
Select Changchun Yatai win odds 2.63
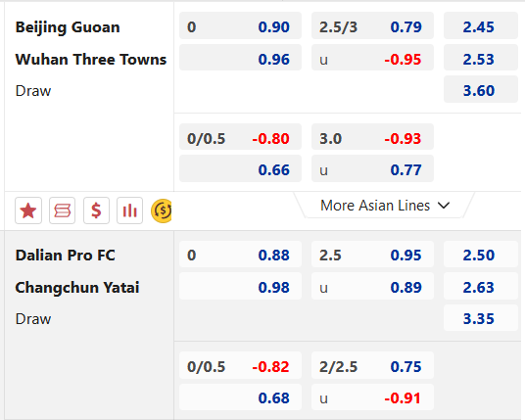coord(481,286)
